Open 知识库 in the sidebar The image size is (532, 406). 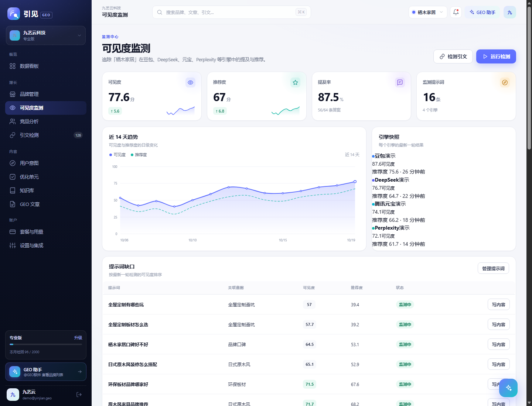point(46,190)
